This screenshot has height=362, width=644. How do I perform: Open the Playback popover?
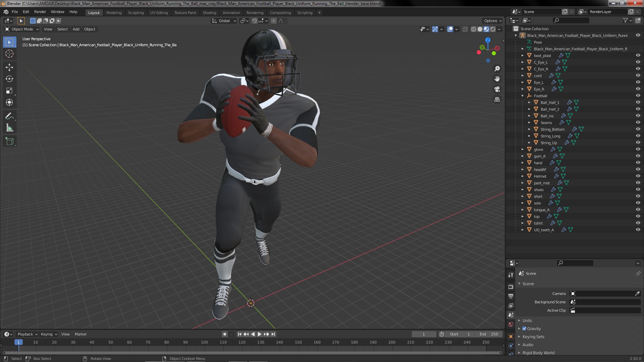tap(27, 334)
